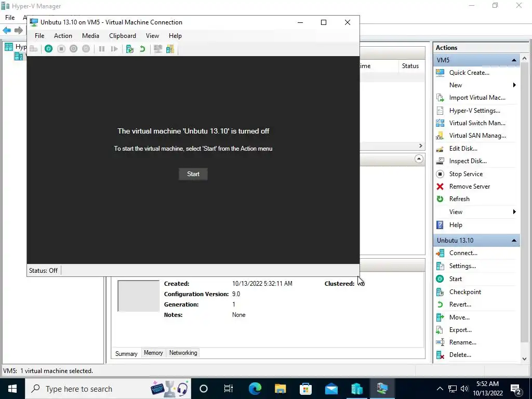Click the Delete icon in Actions pane
The width and height of the screenshot is (532, 399).
[440, 355]
